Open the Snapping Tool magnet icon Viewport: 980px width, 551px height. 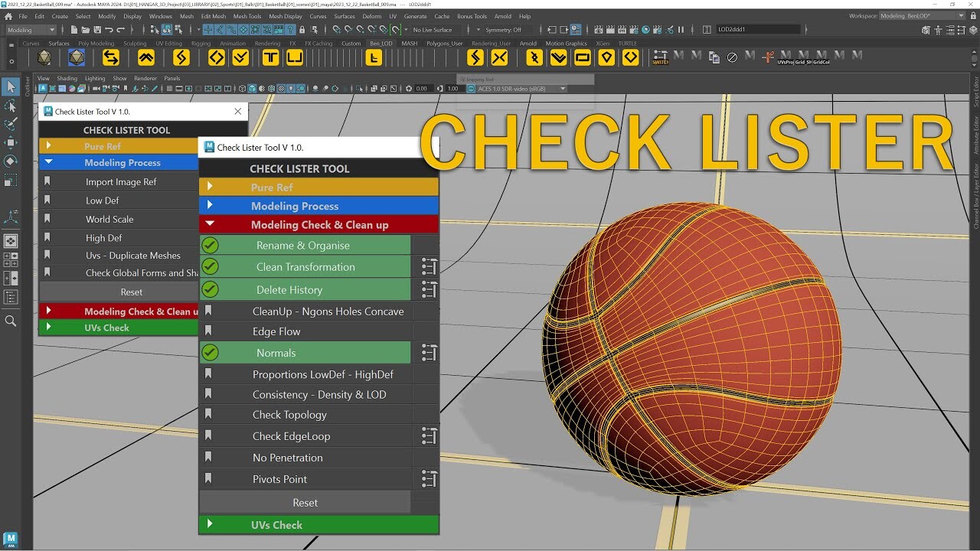click(x=463, y=79)
